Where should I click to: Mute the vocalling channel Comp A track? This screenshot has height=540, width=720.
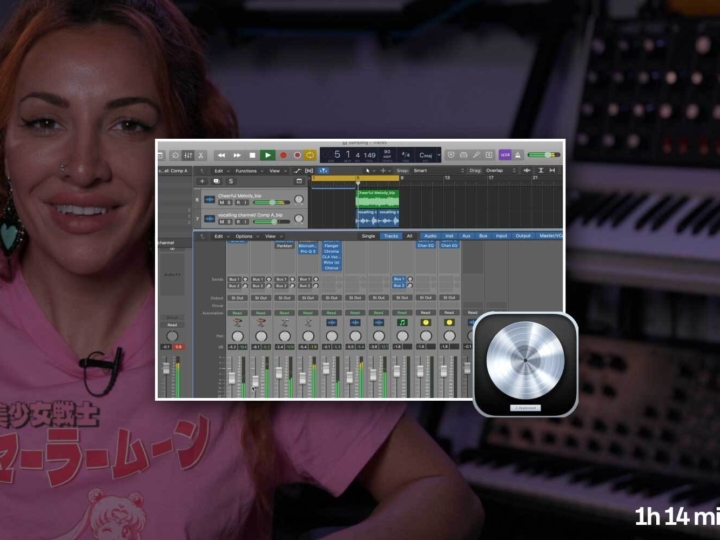pyautogui.click(x=222, y=222)
